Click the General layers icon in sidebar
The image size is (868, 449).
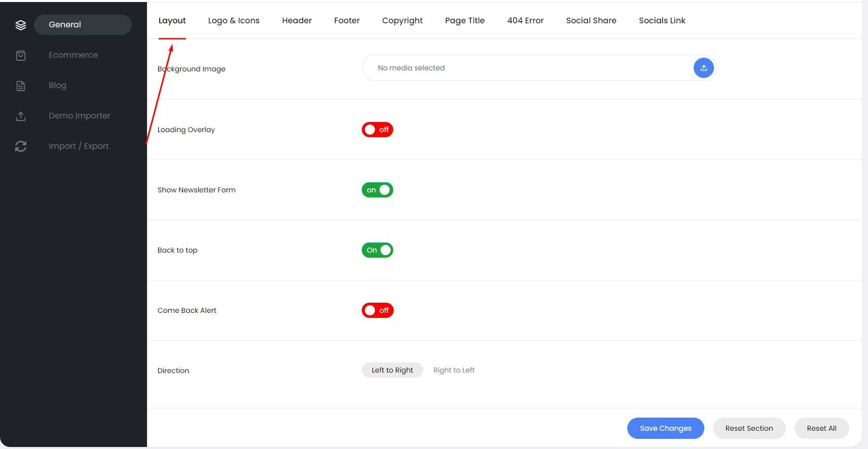[21, 25]
